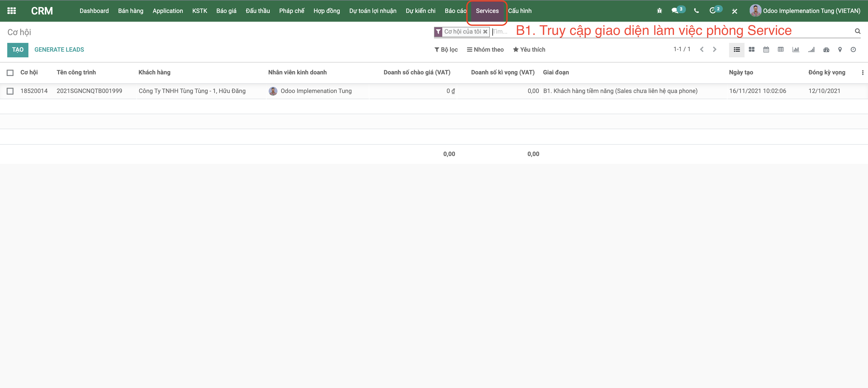Open the calendar view

(x=766, y=50)
